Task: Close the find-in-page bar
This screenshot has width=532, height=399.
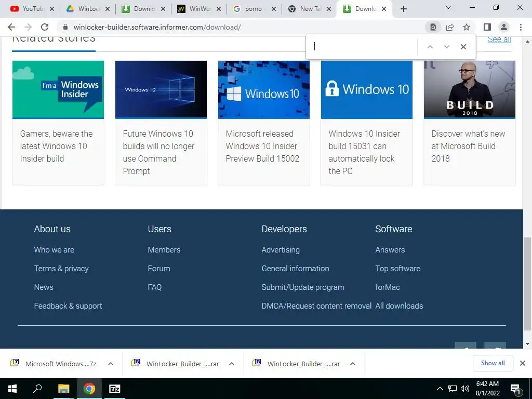Action: pyautogui.click(x=463, y=47)
